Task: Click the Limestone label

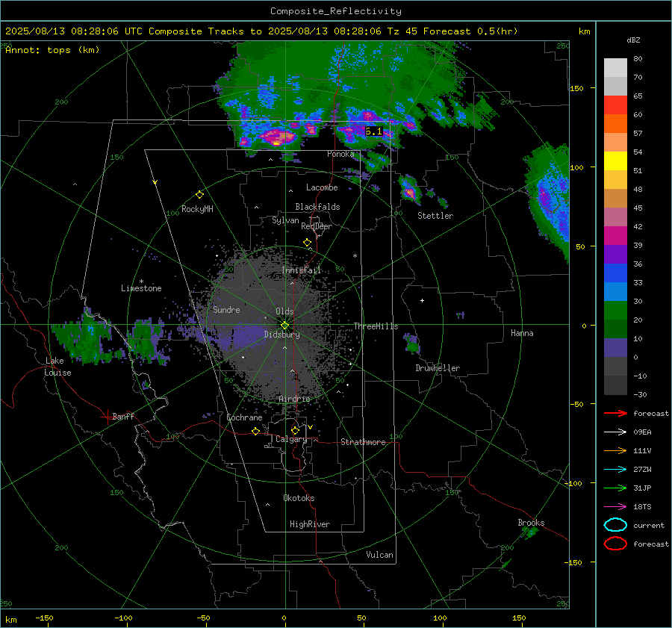Action: point(141,288)
